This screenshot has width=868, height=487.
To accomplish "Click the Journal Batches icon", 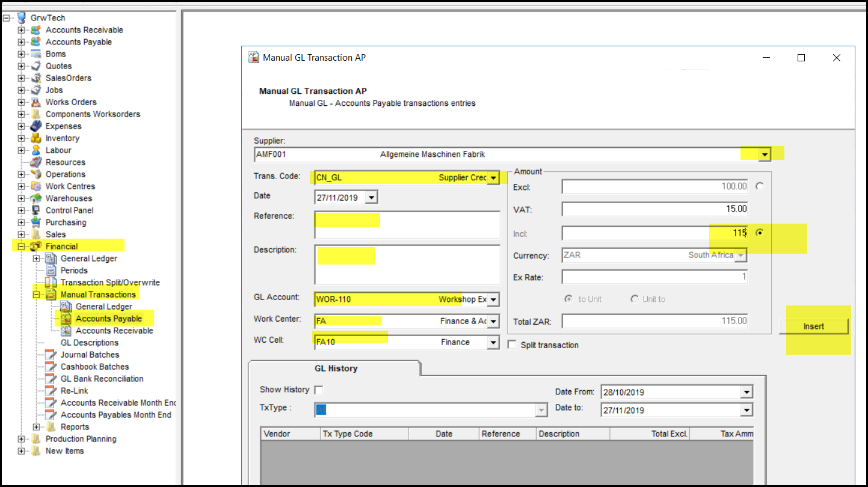I will coord(51,355).
